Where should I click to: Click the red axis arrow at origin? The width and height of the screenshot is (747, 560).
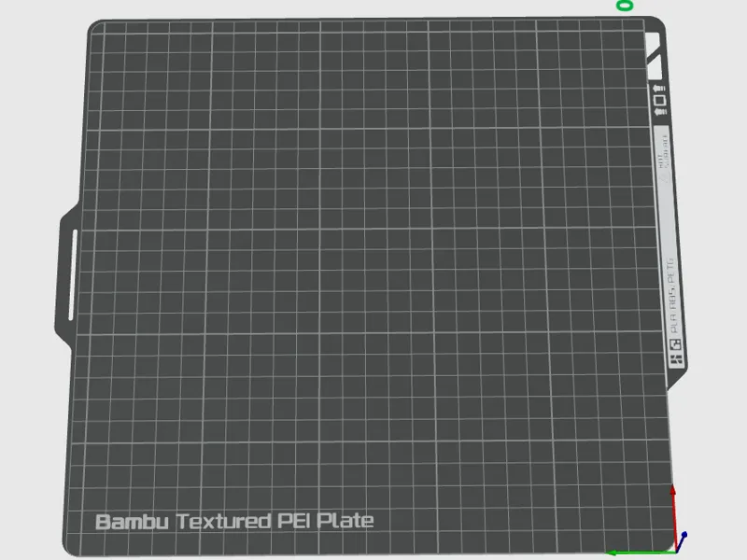coord(673,518)
